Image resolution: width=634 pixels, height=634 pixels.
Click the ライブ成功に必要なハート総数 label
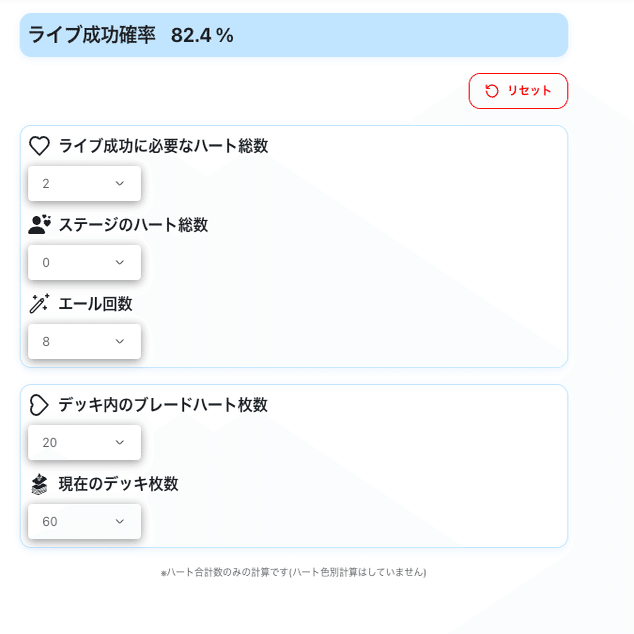click(163, 146)
